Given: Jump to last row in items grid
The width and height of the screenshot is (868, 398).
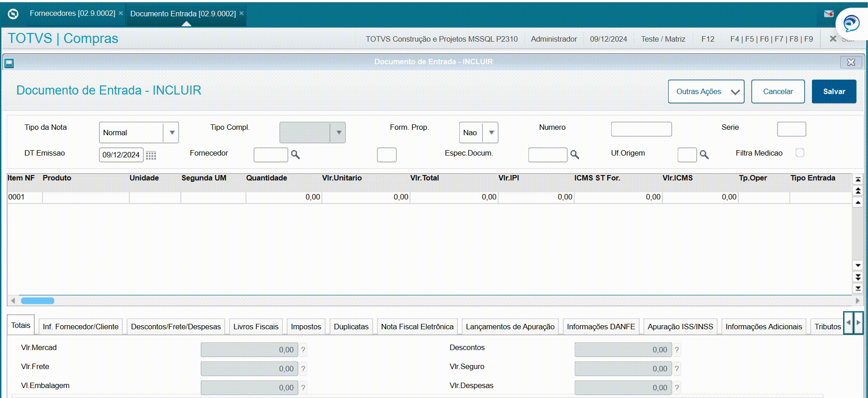Looking at the screenshot, I should coord(858,288).
